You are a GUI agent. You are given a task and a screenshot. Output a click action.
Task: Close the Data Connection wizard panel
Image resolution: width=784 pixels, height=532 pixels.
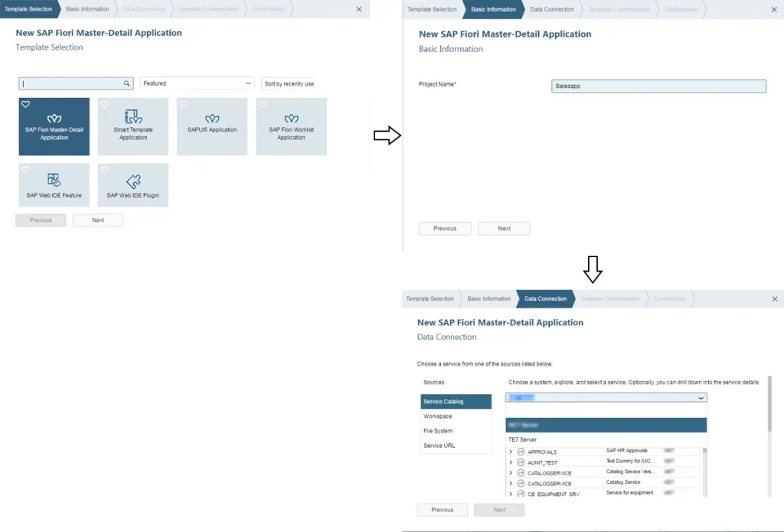[775, 299]
